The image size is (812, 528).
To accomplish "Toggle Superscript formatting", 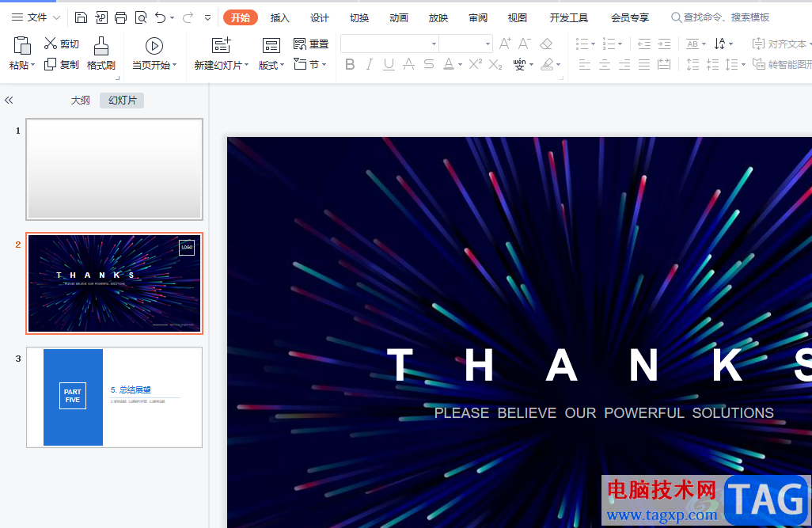I will click(x=476, y=64).
